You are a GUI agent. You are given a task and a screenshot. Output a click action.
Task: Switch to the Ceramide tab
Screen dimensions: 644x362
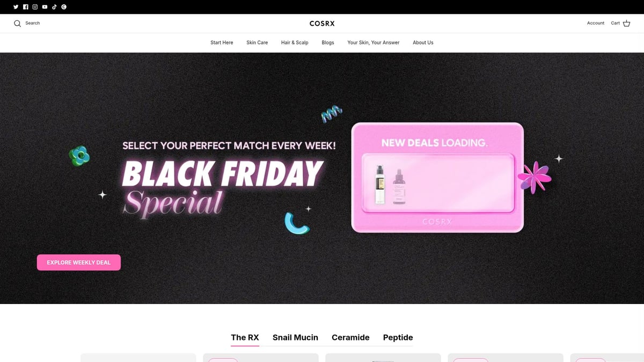(350, 337)
